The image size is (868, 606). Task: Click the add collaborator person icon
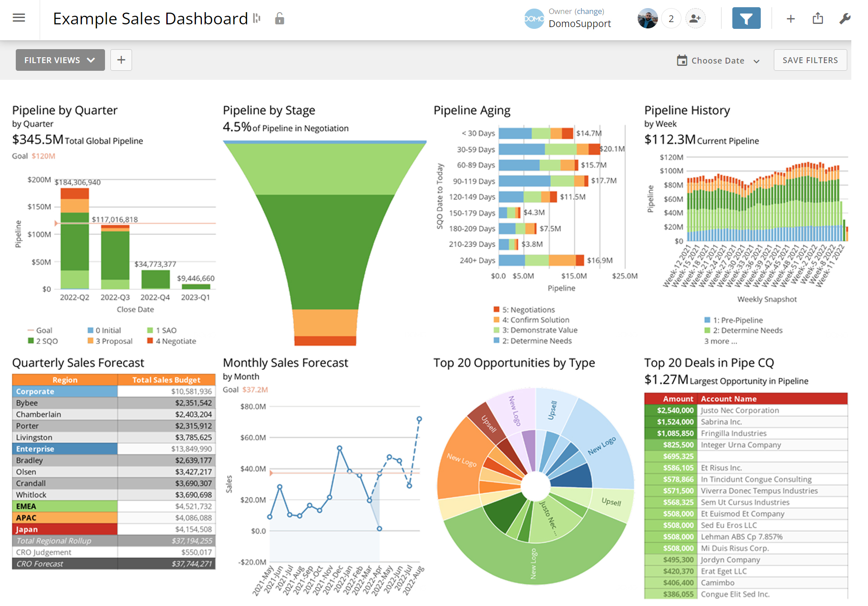(x=695, y=18)
